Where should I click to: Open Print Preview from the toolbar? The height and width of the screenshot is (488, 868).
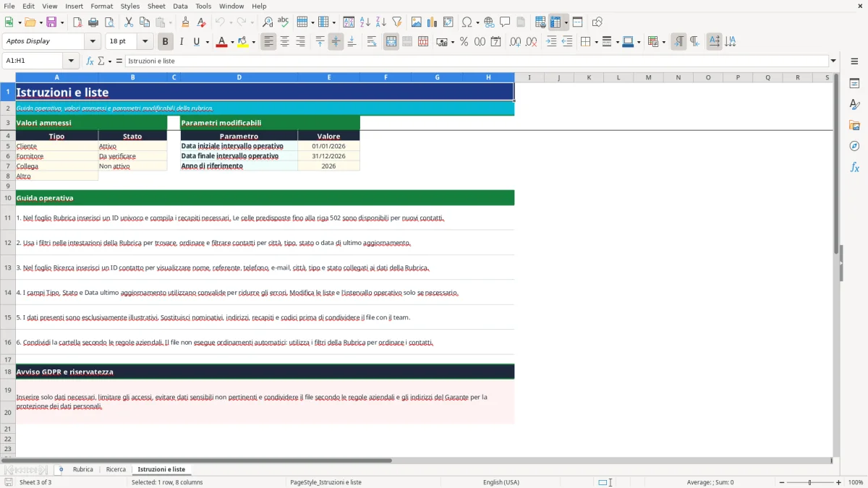pyautogui.click(x=109, y=22)
